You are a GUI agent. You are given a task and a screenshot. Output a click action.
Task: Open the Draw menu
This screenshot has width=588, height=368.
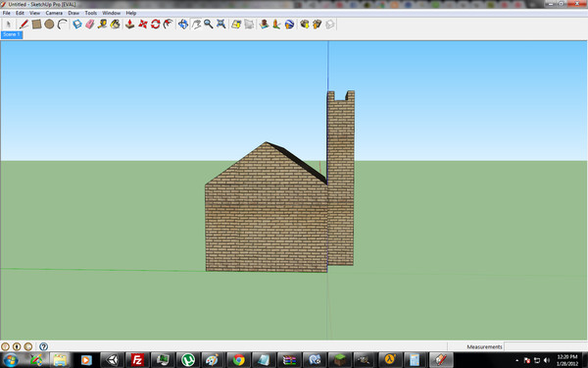(73, 13)
